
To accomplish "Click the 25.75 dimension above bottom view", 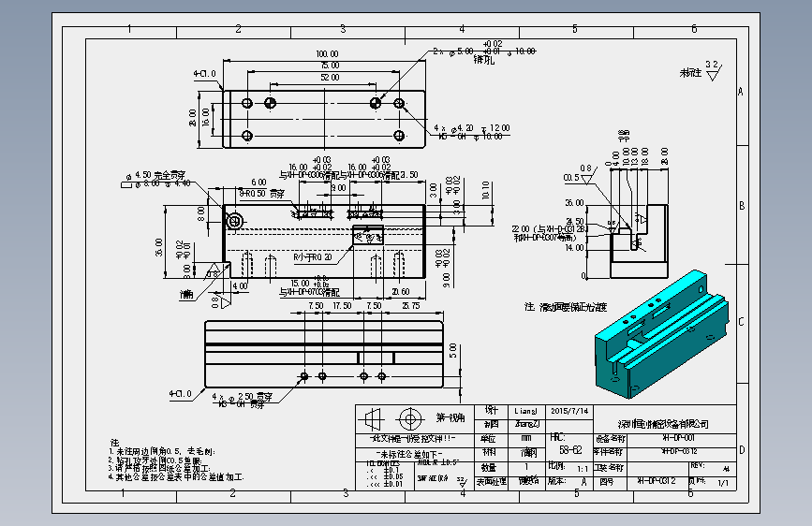I will pos(410,305).
